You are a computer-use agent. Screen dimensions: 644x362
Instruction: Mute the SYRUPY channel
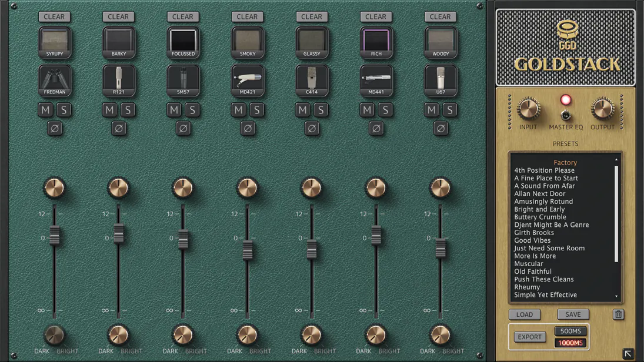[46, 110]
